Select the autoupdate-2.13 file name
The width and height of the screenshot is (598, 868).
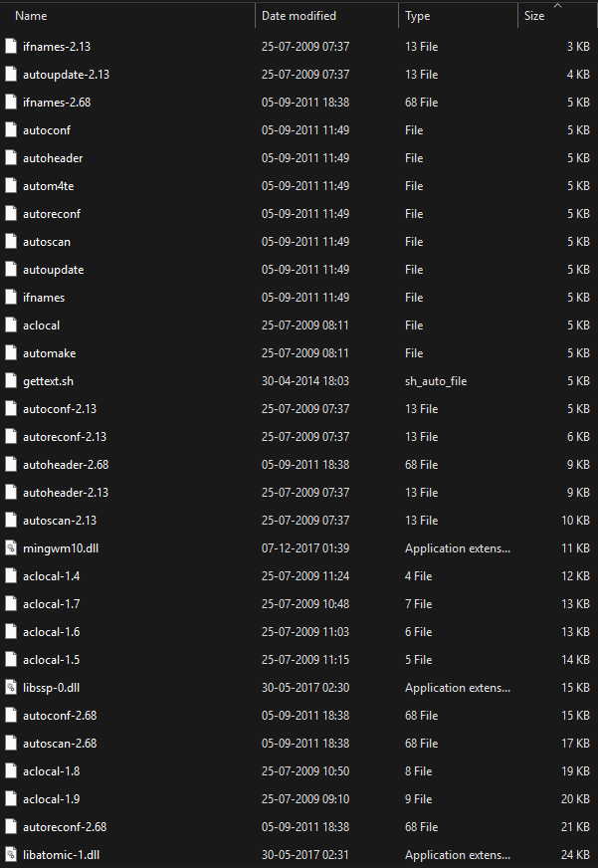coord(66,75)
